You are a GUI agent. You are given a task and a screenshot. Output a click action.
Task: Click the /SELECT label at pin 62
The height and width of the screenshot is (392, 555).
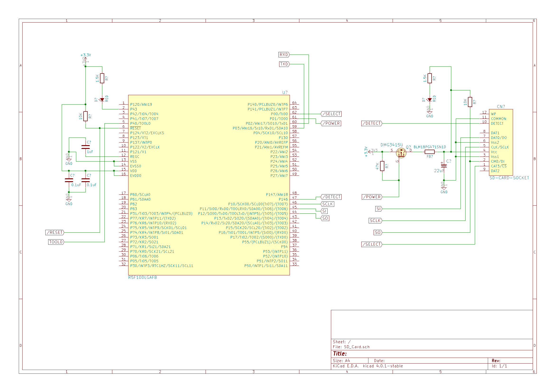click(x=331, y=114)
